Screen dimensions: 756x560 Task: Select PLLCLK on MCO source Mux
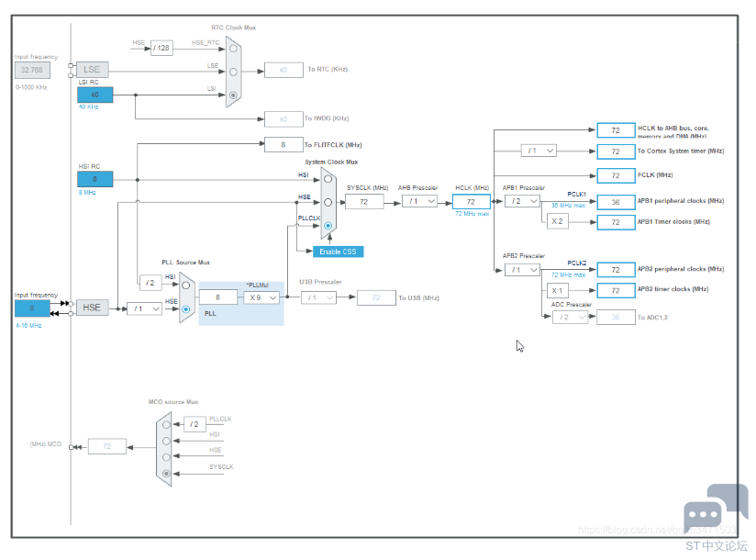[166, 425]
